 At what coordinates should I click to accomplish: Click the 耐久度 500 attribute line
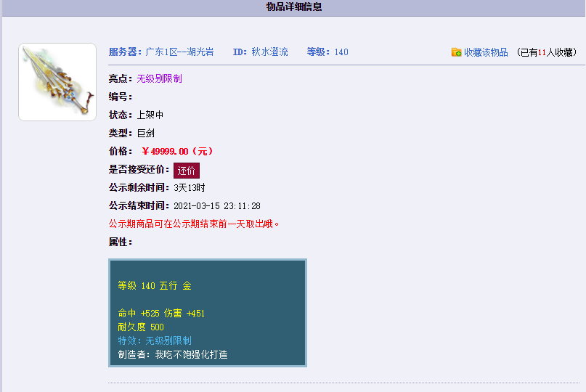(141, 327)
